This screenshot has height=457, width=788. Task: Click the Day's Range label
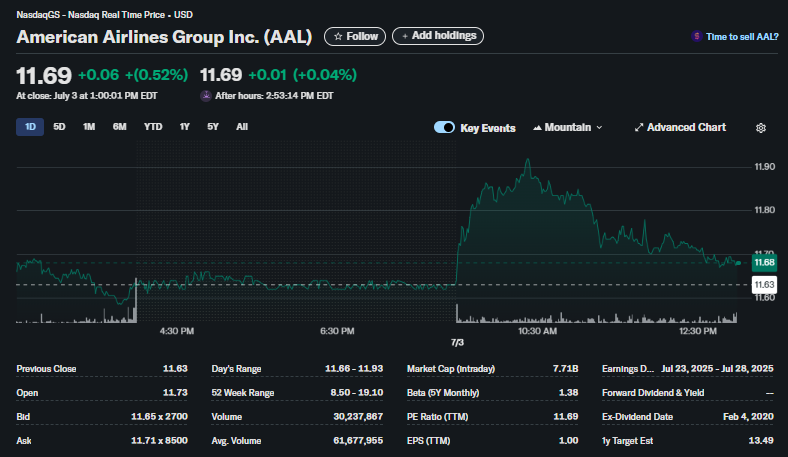(236, 369)
